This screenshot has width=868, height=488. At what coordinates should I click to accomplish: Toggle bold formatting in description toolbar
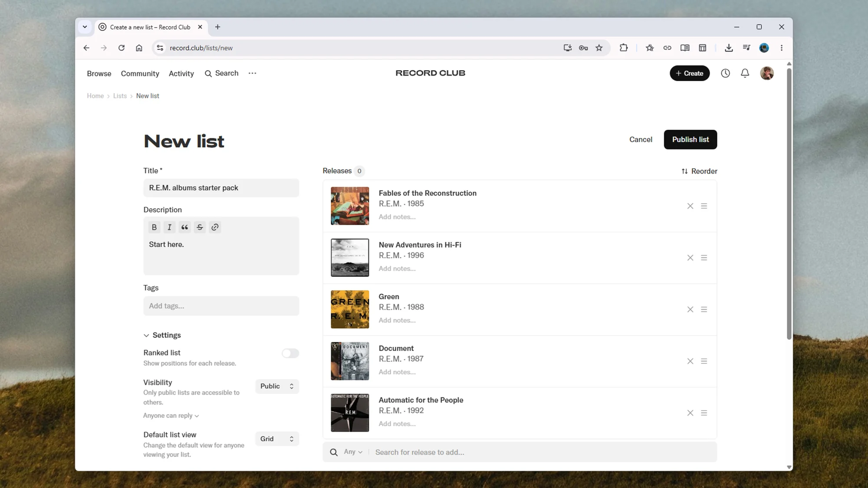coord(154,227)
